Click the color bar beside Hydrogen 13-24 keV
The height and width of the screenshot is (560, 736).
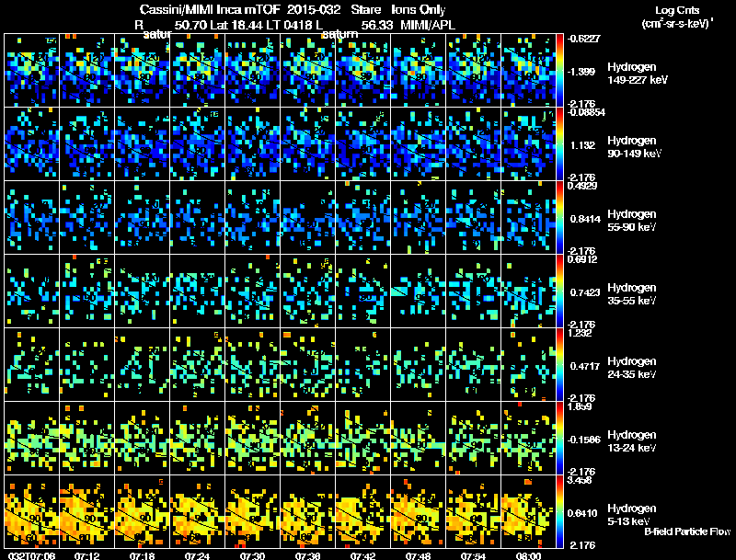559,439
